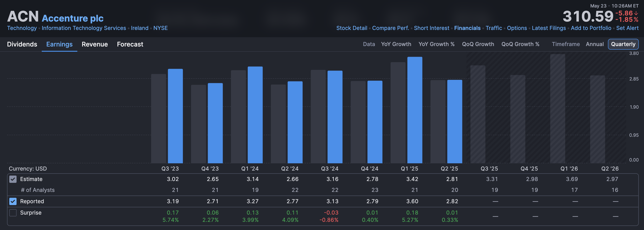Viewport: 644px width, 230px height.
Task: Open the Forecast tab
Action: point(130,44)
